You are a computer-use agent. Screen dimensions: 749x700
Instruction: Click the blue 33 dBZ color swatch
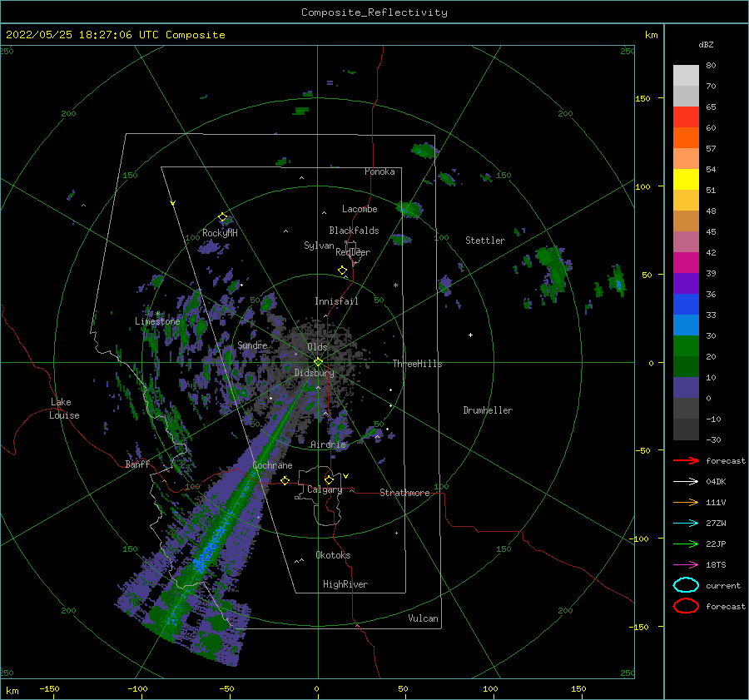pyautogui.click(x=686, y=304)
